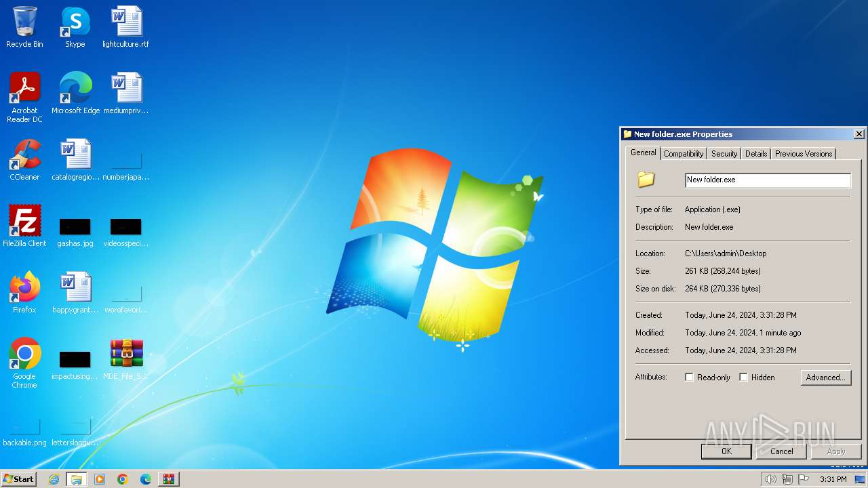Select the MDE_File_S... WinRAR archive
The width and height of the screenshot is (868, 488).
(x=126, y=359)
